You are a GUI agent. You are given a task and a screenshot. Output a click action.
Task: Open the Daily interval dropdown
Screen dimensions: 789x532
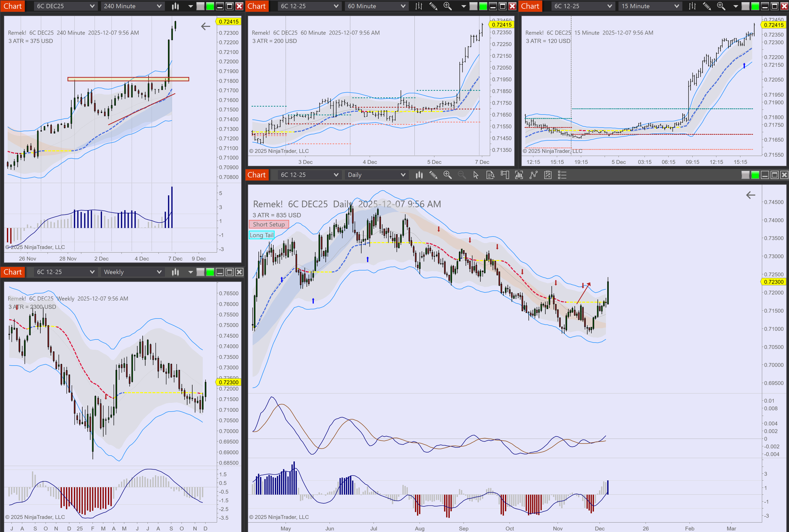[376, 175]
